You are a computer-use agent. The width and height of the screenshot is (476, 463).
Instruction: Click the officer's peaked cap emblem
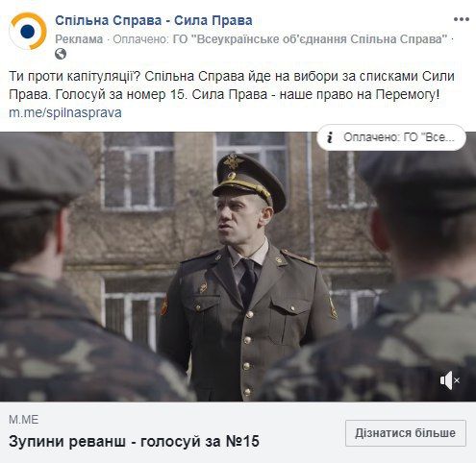pyautogui.click(x=233, y=161)
